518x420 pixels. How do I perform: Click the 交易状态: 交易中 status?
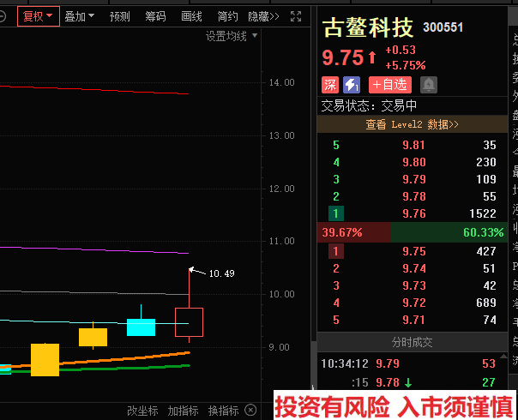[x=369, y=105]
